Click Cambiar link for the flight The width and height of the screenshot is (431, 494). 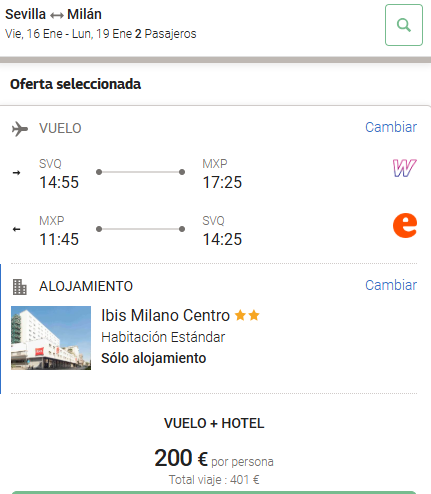[x=391, y=127]
